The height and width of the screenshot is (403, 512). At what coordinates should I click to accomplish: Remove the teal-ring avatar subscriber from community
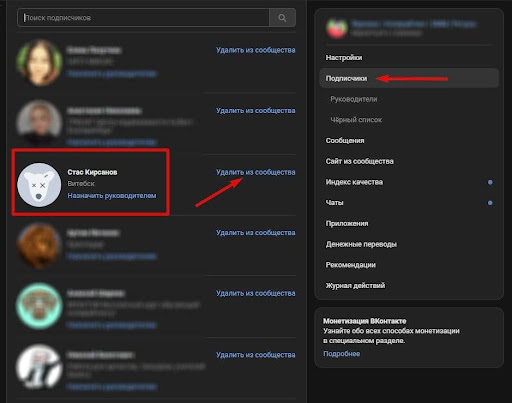(x=255, y=293)
